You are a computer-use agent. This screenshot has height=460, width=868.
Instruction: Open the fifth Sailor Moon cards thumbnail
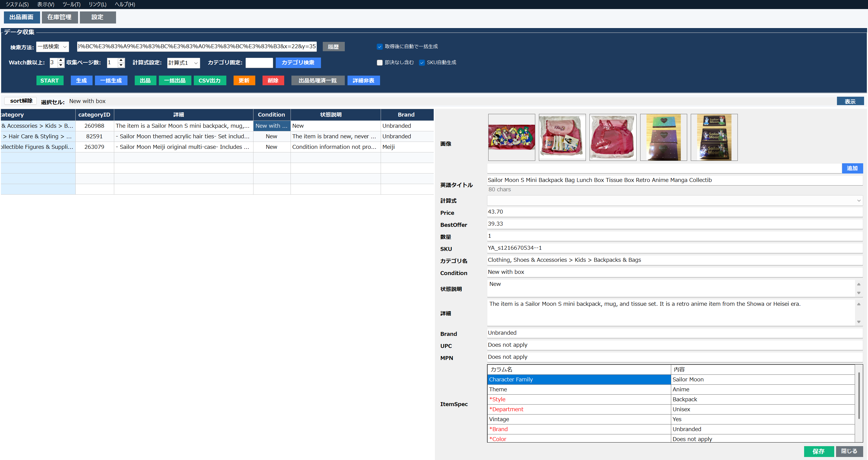(x=714, y=137)
